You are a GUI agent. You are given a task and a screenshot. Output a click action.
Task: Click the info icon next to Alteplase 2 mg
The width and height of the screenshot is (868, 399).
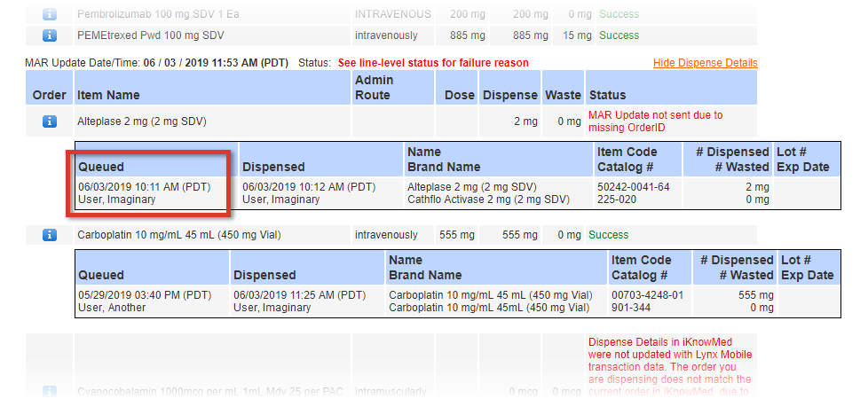tap(50, 121)
